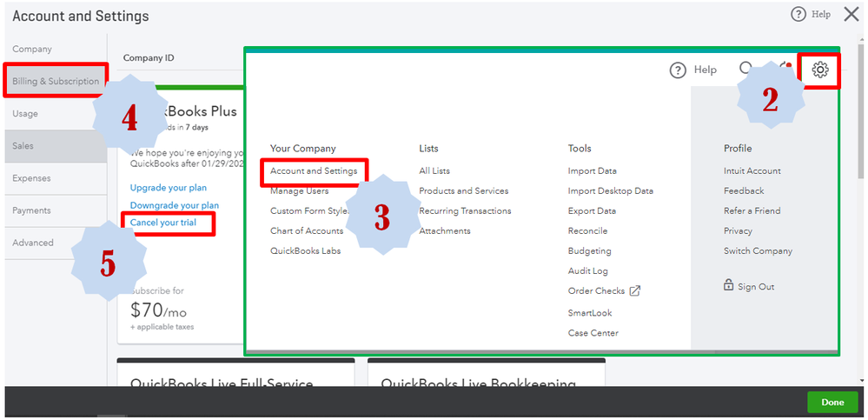Select Export Data
This screenshot has height=420, width=868.
[x=592, y=211]
